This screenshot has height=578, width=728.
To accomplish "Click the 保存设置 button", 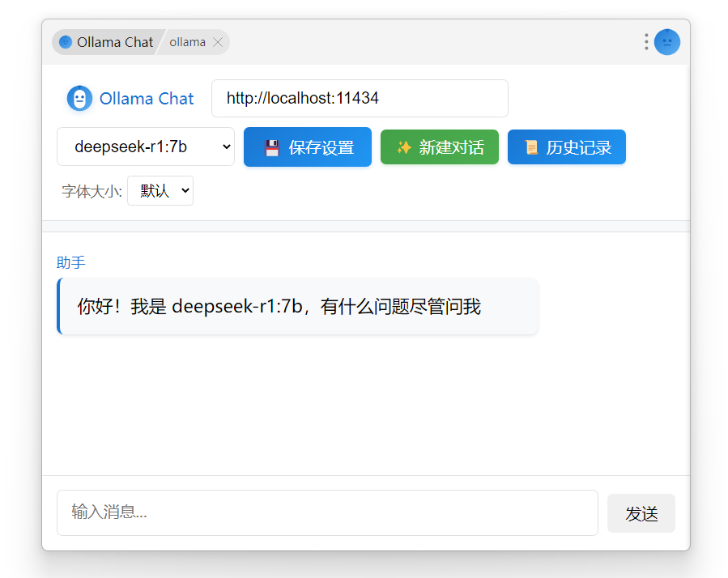I will click(308, 147).
